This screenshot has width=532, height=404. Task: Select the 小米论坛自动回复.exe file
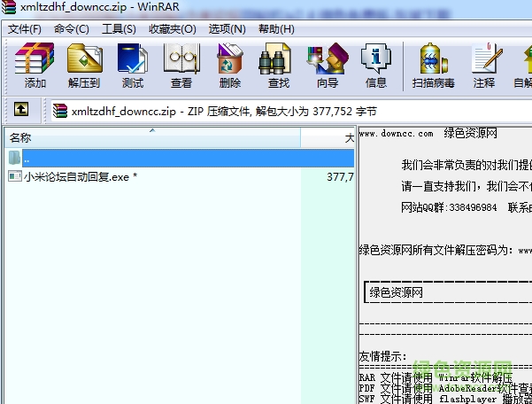point(80,176)
